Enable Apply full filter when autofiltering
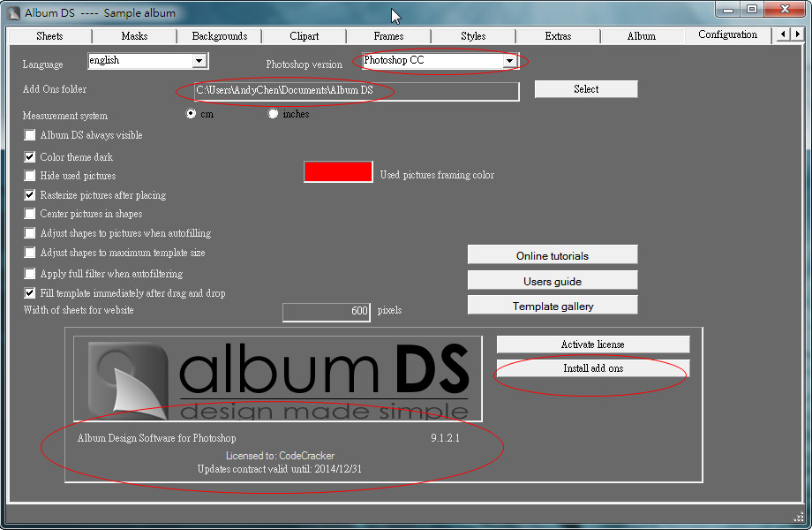This screenshot has height=530, width=812. [29, 274]
